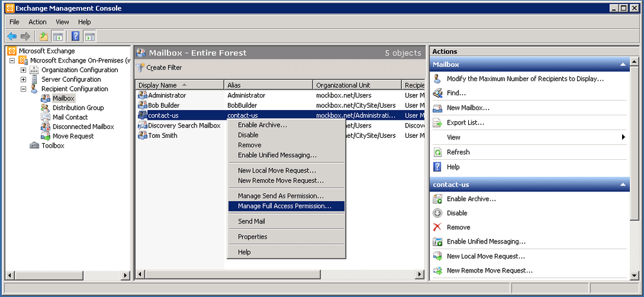
Task: Click the Toolbox icon in tree
Action: click(x=35, y=146)
